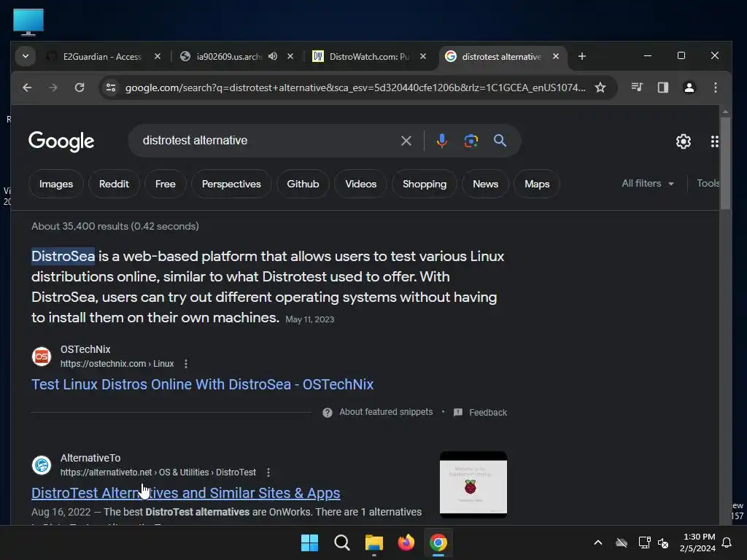Filter results by News
The image size is (747, 560).
(485, 184)
